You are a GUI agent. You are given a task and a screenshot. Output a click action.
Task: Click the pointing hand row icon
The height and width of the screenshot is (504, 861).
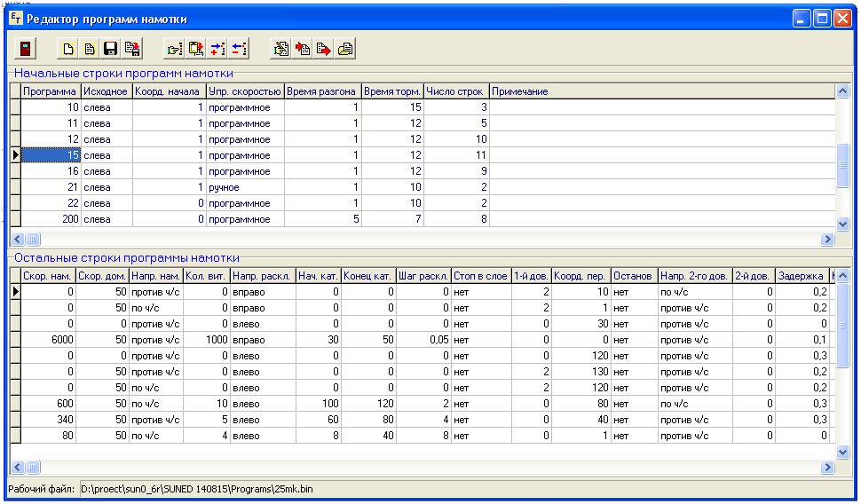tap(175, 50)
